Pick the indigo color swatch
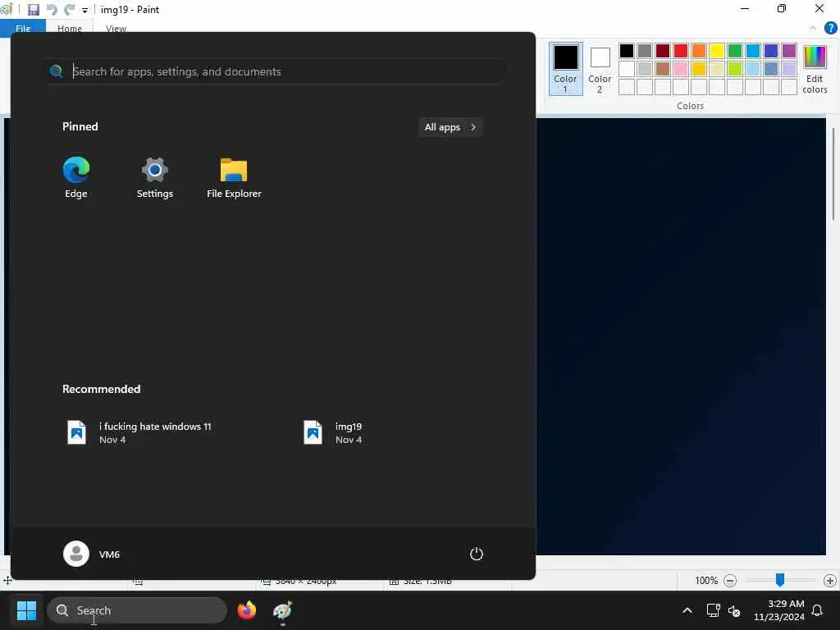This screenshot has width=840, height=630. point(771,50)
